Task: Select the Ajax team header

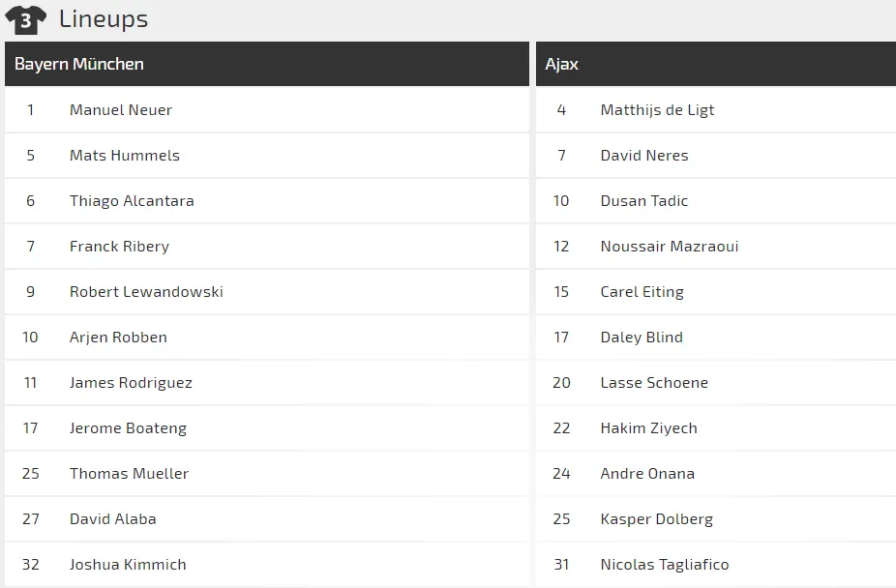Action: point(562,64)
